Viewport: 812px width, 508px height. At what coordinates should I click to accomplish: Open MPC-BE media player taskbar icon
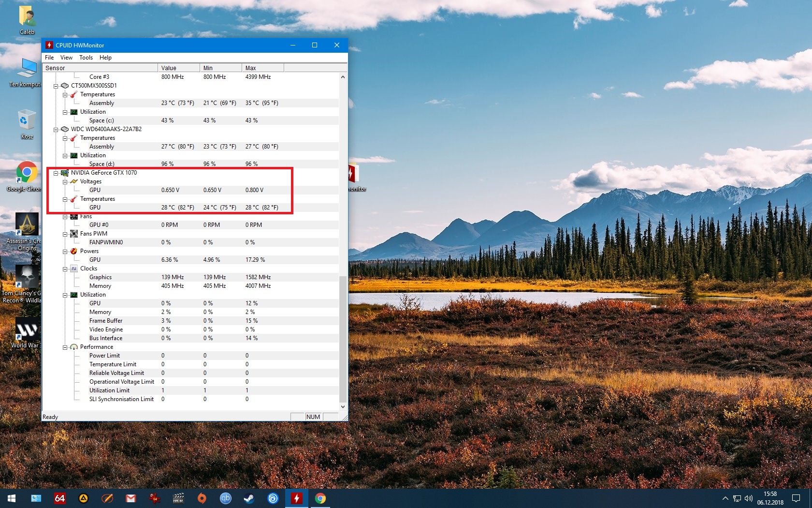point(178,498)
